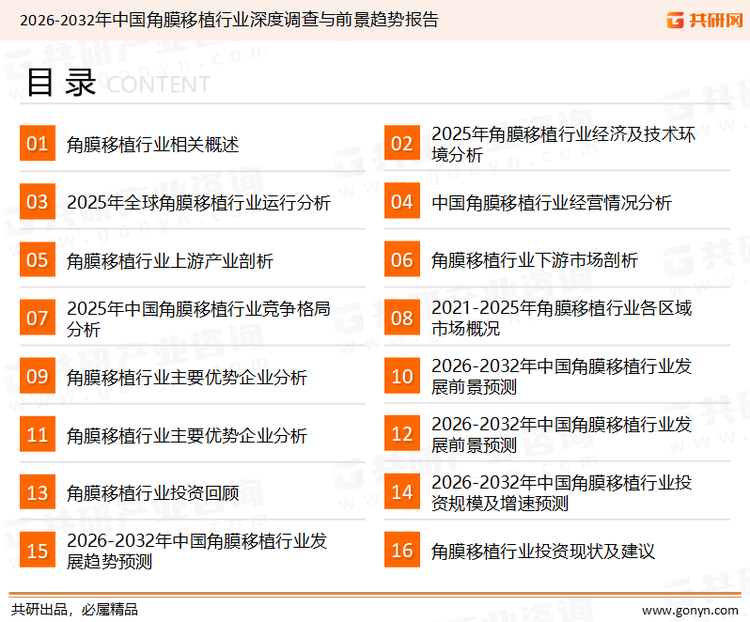Open chapter 中国角膜移植行业经营情况分析
The width and height of the screenshot is (750, 622).
point(551,203)
